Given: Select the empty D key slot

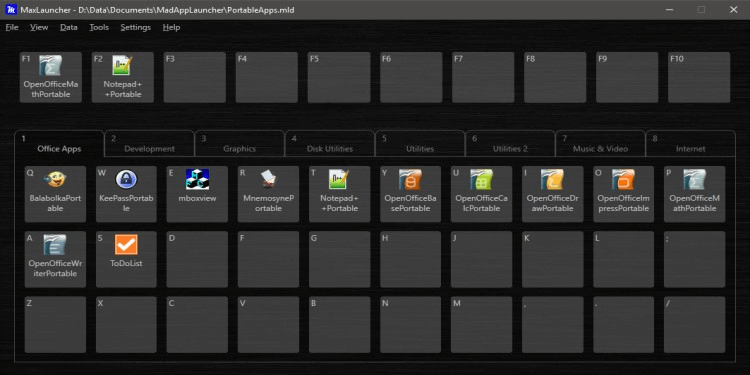Looking at the screenshot, I should pyautogui.click(x=197, y=259).
